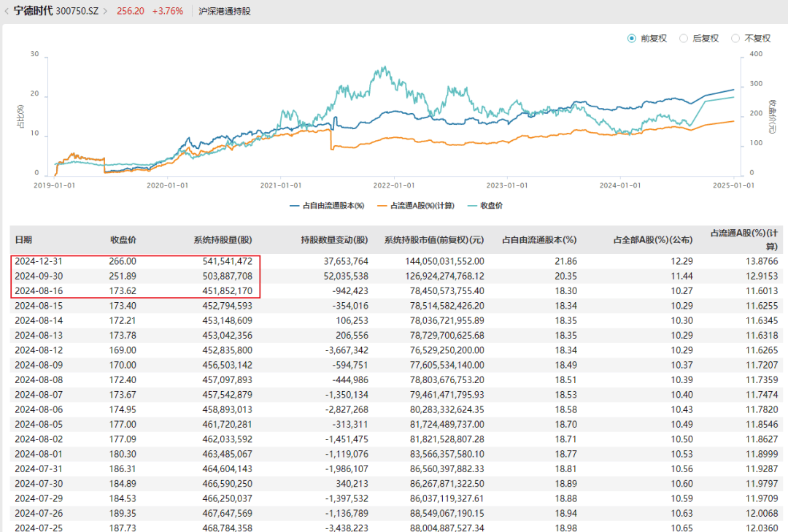788x532 pixels.
Task: Toggle the 占自由流通股本(%) legend series
Action: click(327, 205)
